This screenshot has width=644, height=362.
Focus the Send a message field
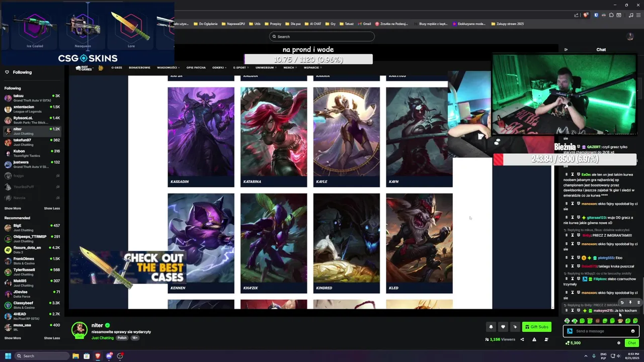[601, 331]
